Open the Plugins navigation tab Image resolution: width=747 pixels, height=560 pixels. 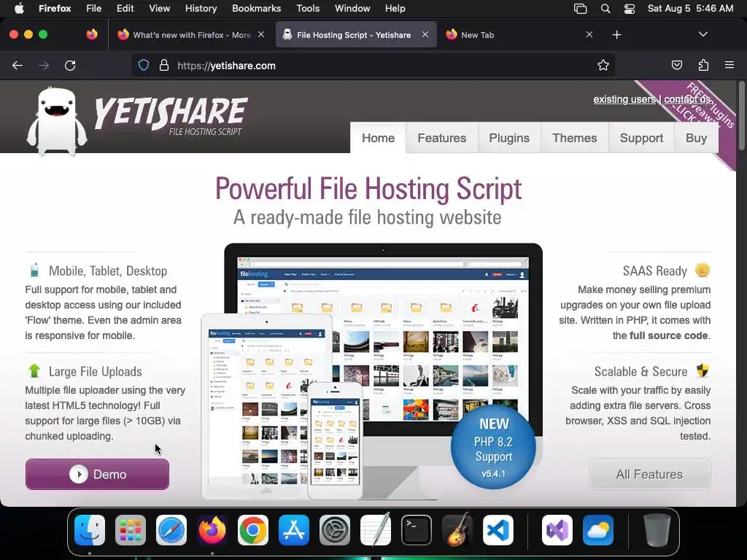[x=508, y=138]
